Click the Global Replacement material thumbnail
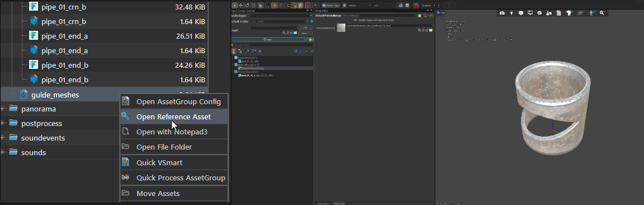 coord(341,27)
